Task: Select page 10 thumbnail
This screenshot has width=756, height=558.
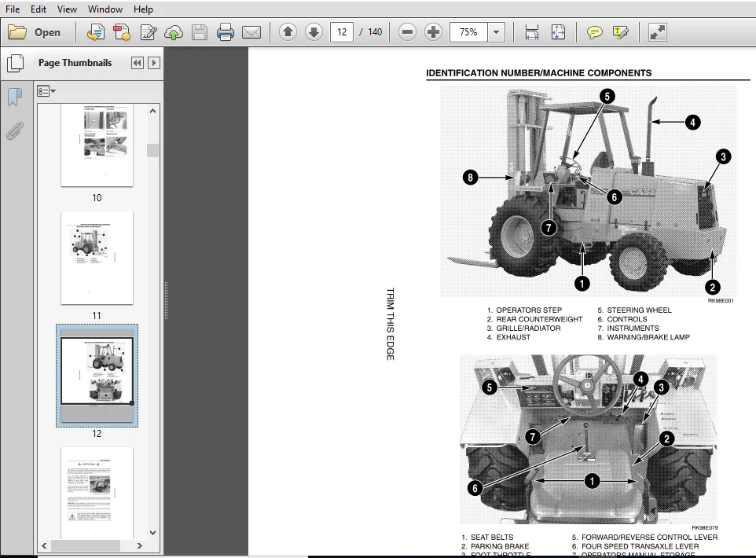Action: click(97, 145)
